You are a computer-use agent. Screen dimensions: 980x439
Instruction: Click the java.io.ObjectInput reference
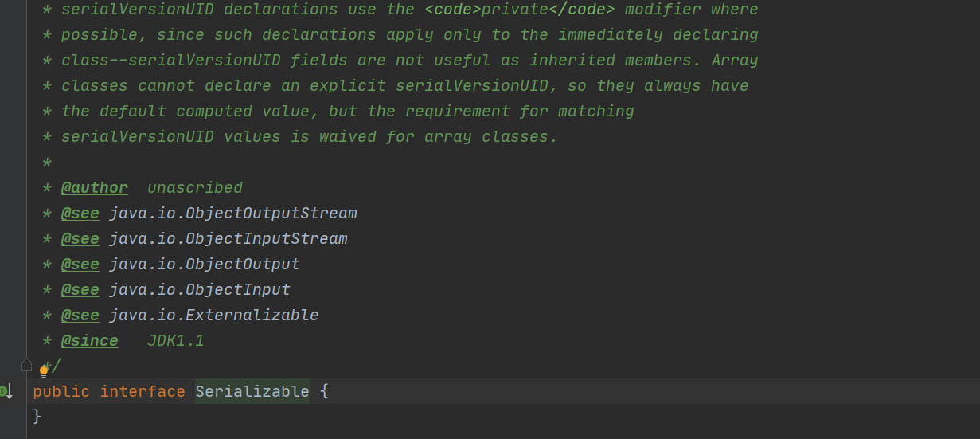[x=200, y=290]
